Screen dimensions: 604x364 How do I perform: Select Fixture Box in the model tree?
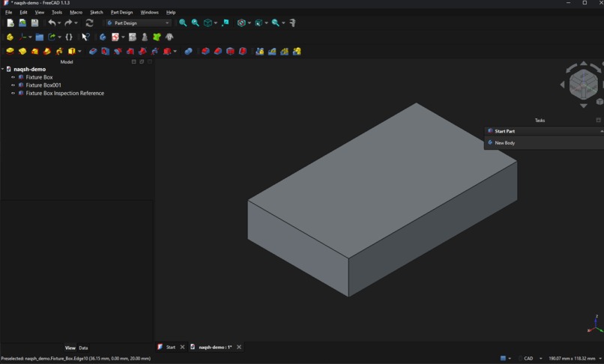[39, 77]
